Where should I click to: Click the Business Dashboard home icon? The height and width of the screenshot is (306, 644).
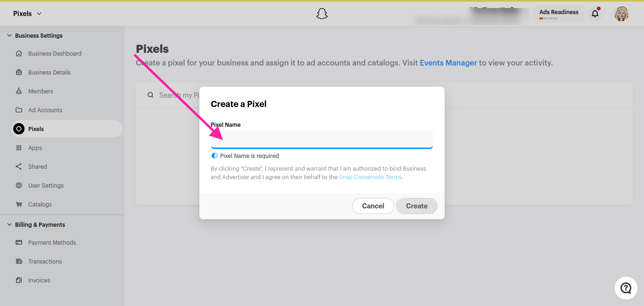19,53
